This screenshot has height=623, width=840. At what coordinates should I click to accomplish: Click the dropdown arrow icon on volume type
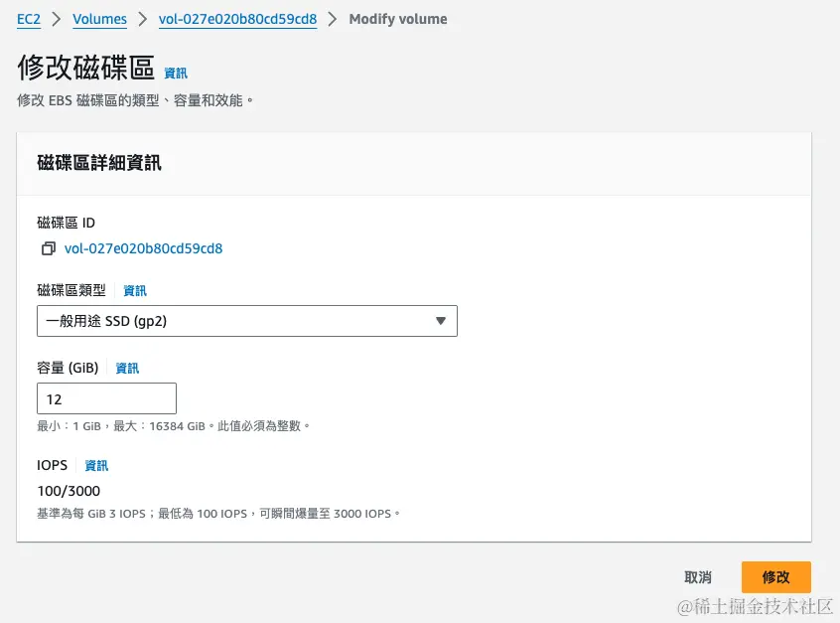click(x=440, y=321)
